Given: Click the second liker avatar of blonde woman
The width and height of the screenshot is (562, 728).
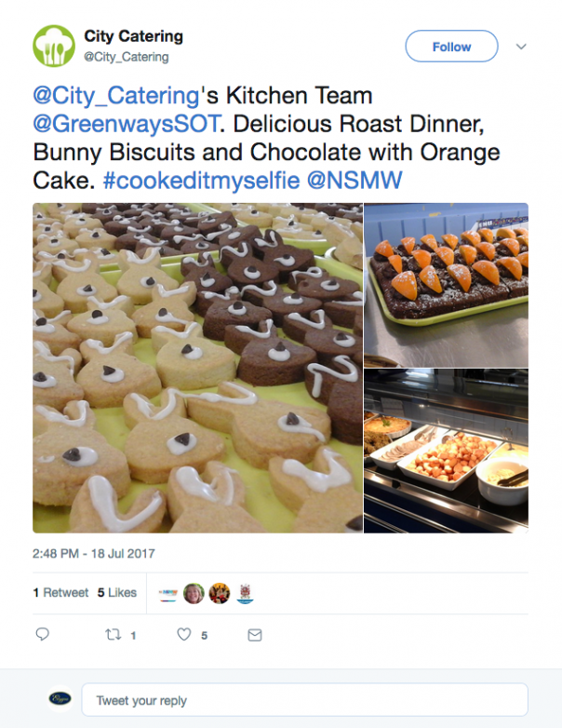Looking at the screenshot, I should [x=194, y=593].
